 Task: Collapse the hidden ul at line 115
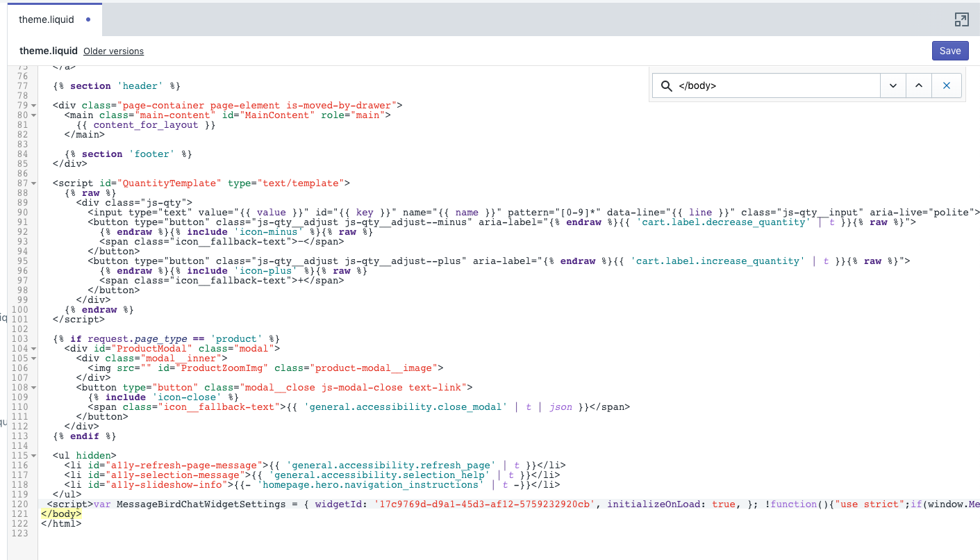(x=33, y=456)
